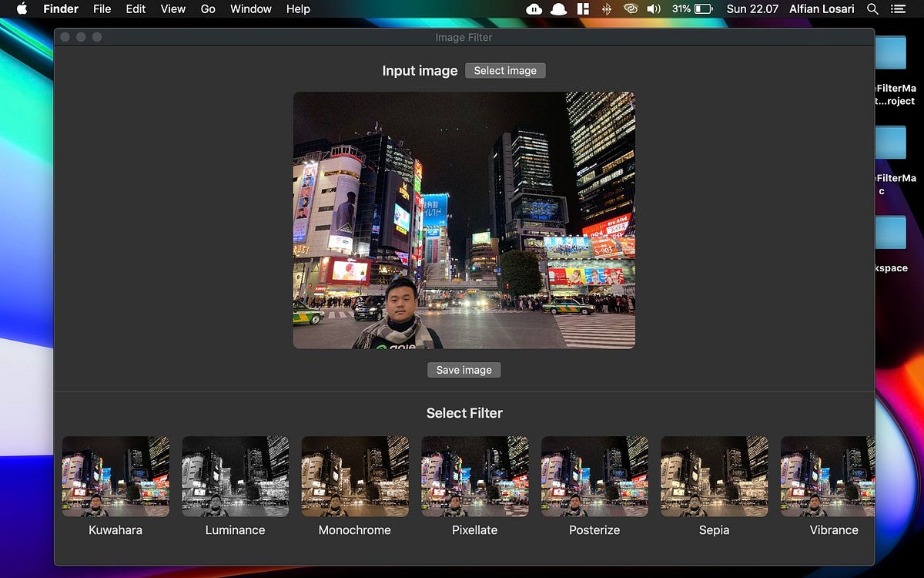This screenshot has width=924, height=578.
Task: Click the night city input image preview
Action: pos(464,220)
